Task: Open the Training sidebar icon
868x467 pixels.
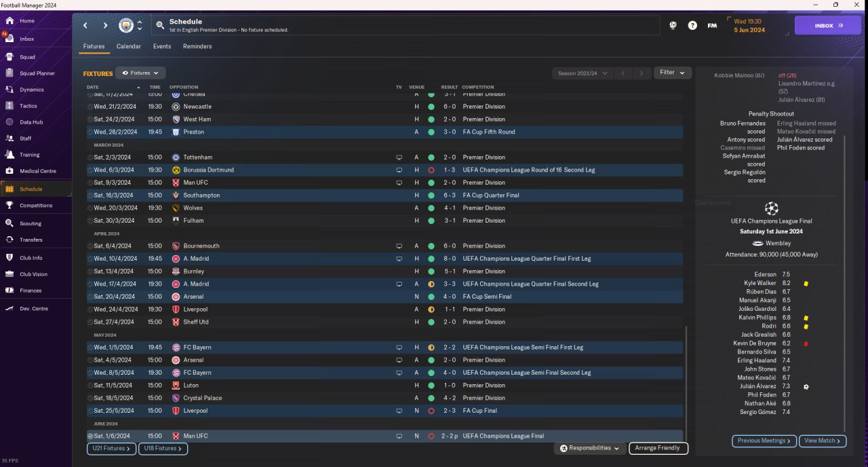Action: (x=9, y=155)
